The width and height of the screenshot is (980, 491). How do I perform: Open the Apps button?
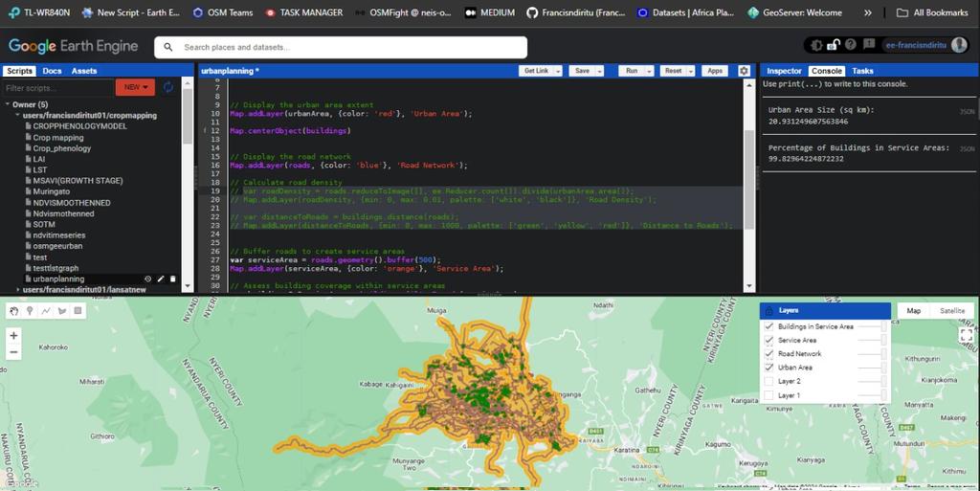(x=715, y=71)
